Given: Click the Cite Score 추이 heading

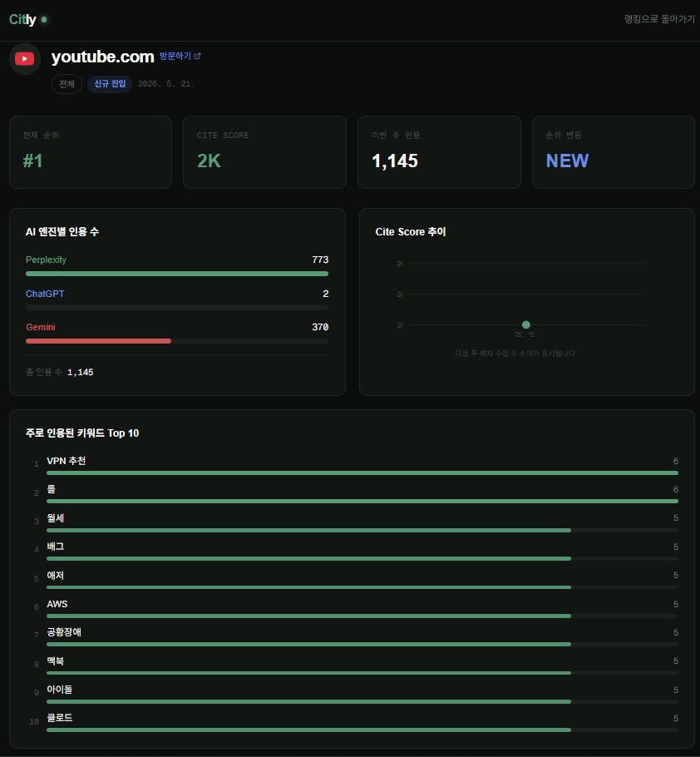Looking at the screenshot, I should 411,232.
